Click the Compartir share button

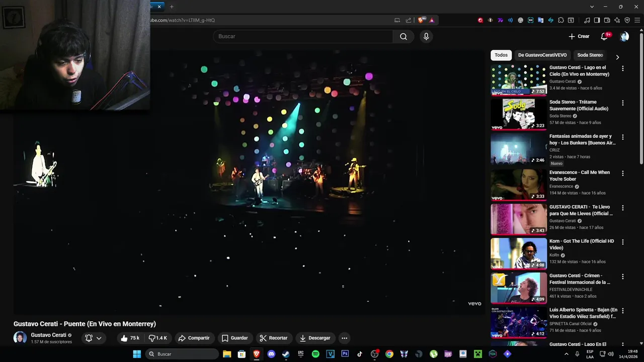click(194, 338)
